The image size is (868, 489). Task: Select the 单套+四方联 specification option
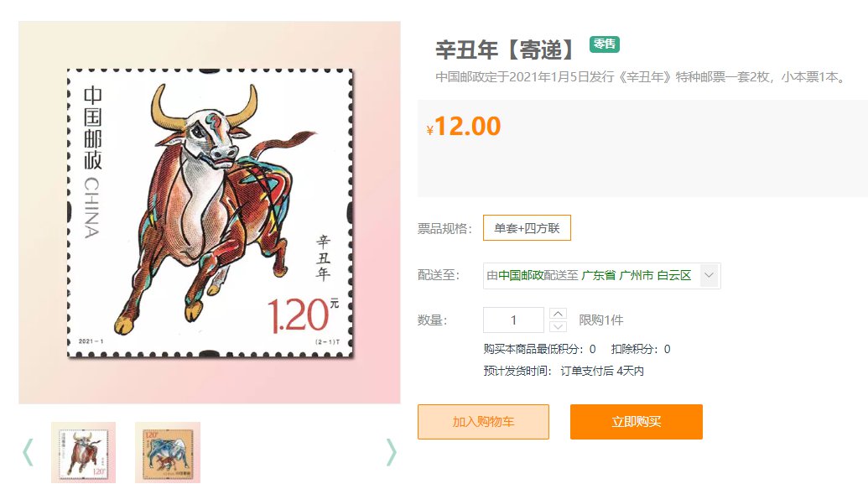pyautogui.click(x=527, y=228)
